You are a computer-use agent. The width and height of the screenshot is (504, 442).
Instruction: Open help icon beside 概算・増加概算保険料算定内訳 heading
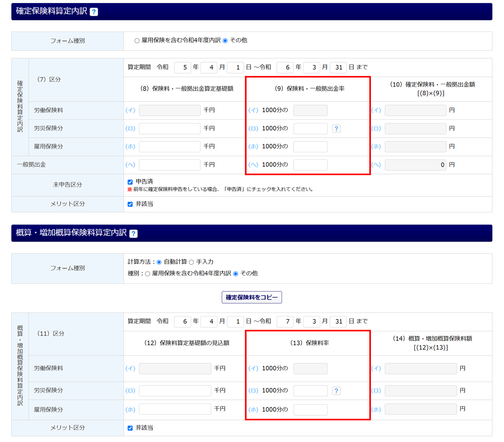tap(133, 234)
